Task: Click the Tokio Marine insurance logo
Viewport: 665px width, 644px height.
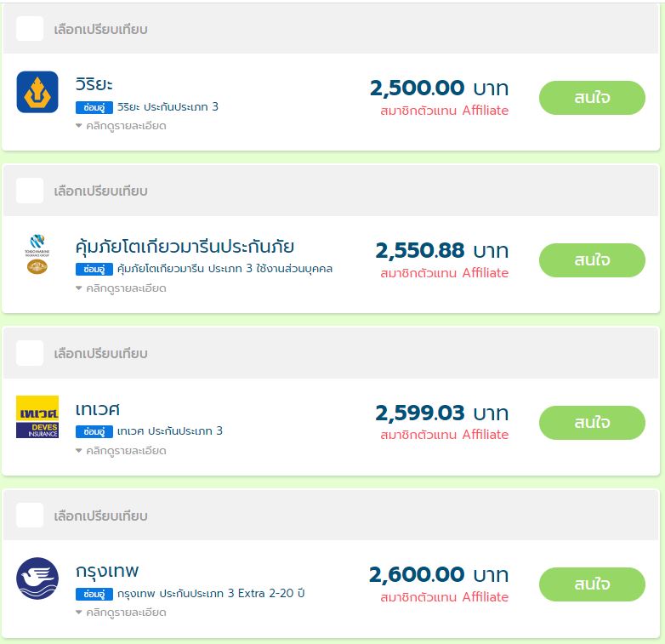Action: pos(37,254)
